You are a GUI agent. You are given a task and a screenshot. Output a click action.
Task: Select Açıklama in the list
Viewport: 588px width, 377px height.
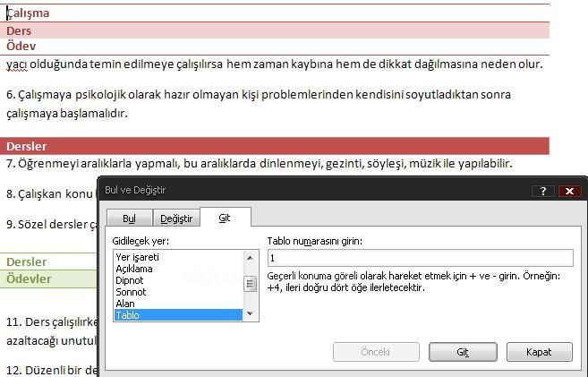178,269
